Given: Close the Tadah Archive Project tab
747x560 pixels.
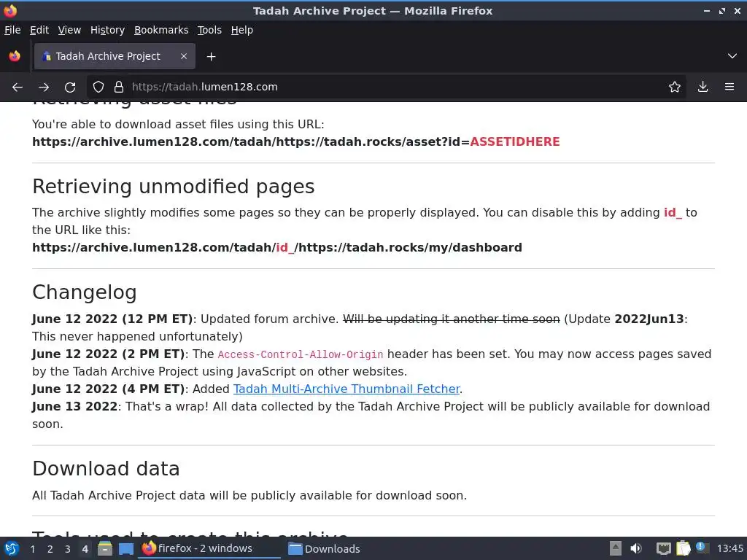Looking at the screenshot, I should coord(184,56).
